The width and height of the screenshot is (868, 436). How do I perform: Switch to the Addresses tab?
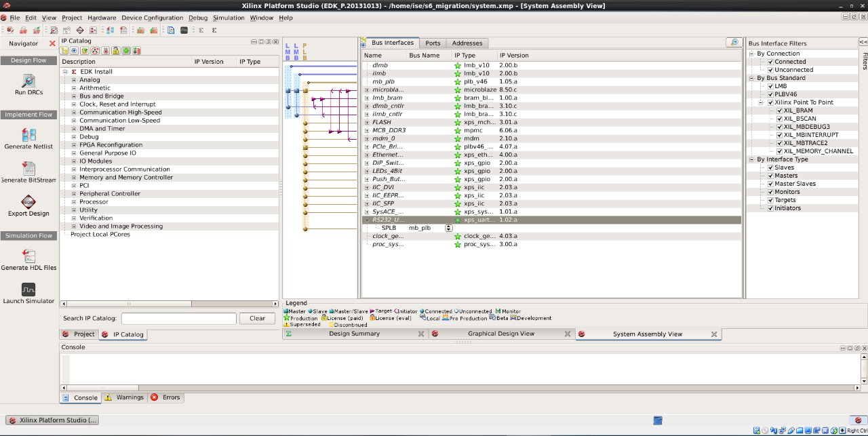467,43
